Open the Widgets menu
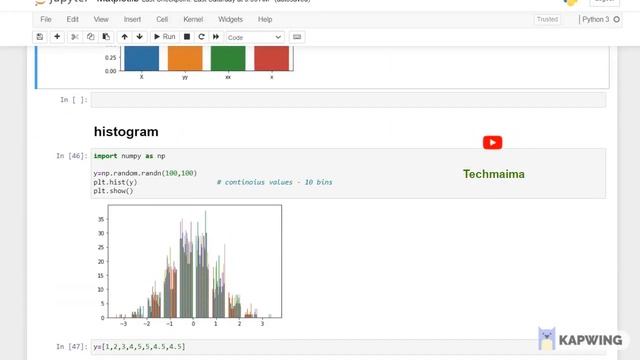The width and height of the screenshot is (640, 360). pos(230,19)
